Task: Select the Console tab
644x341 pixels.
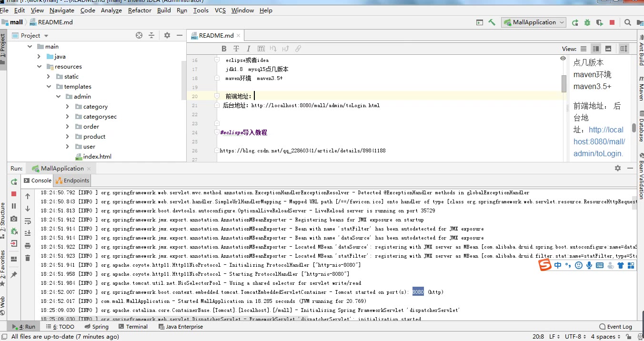Action: pyautogui.click(x=37, y=181)
